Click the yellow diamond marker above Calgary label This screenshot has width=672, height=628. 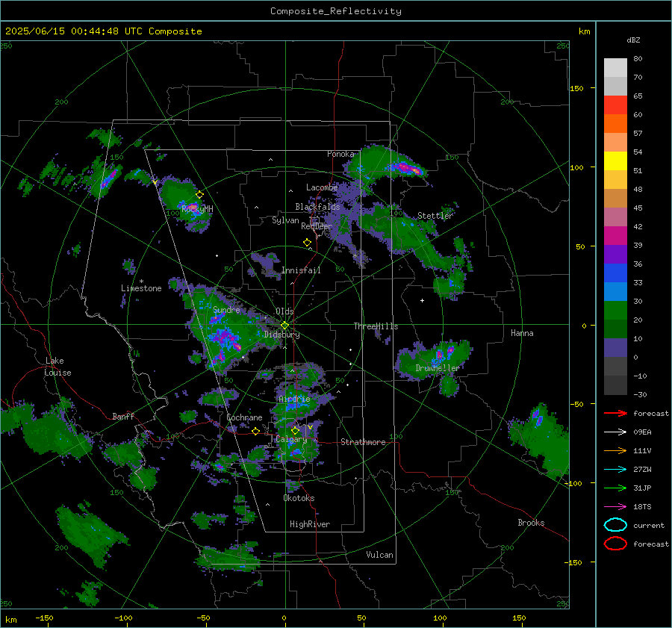coord(295,430)
